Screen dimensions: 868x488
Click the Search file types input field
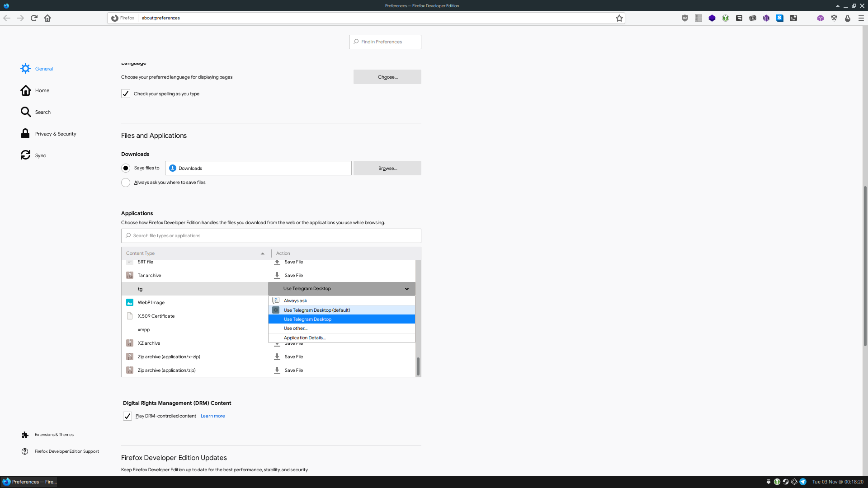tap(271, 236)
